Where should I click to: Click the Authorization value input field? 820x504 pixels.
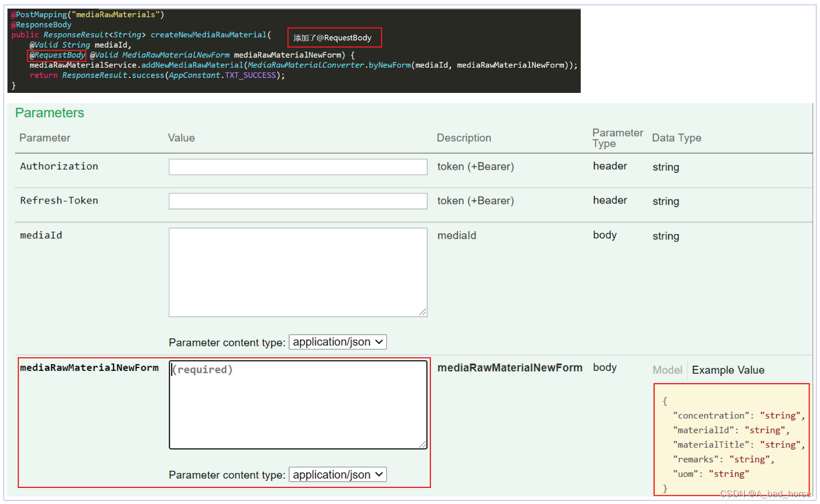298,167
